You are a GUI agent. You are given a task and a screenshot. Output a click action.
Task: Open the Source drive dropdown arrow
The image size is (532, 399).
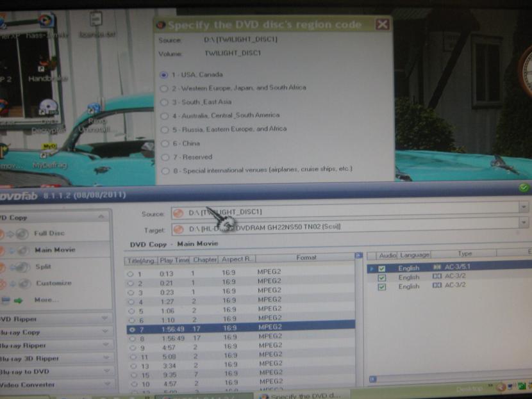[524, 206]
